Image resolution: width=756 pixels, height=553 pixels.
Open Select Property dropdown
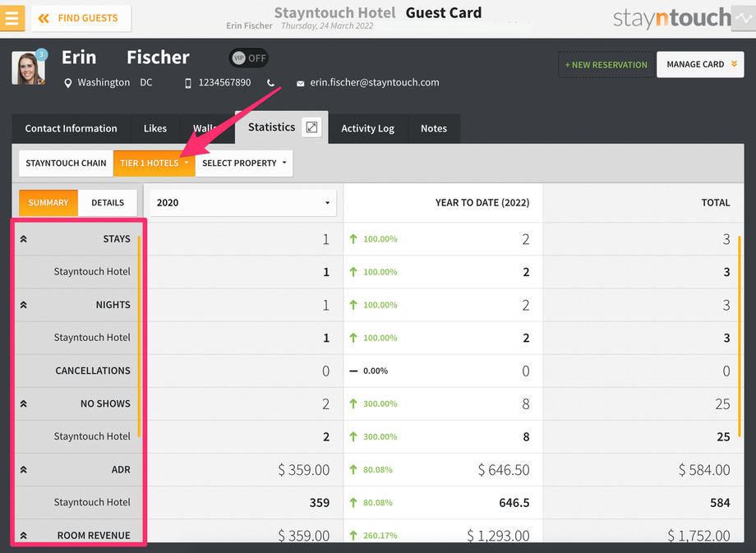(x=244, y=163)
